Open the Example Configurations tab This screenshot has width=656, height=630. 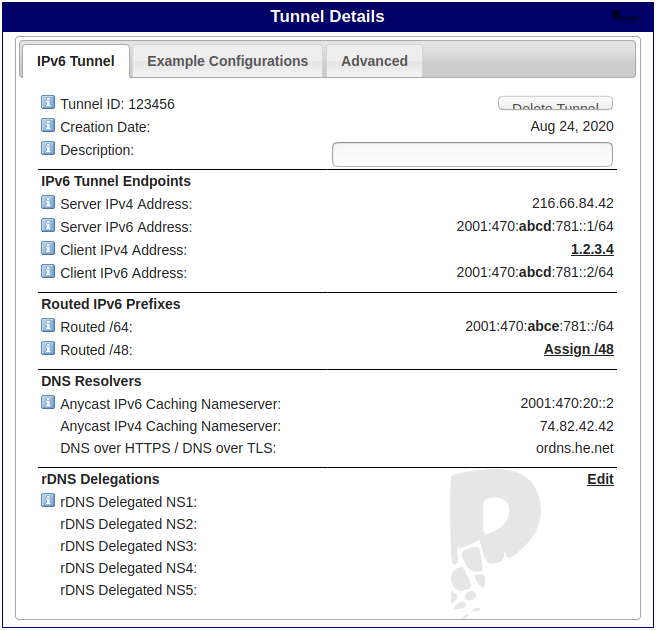point(228,61)
